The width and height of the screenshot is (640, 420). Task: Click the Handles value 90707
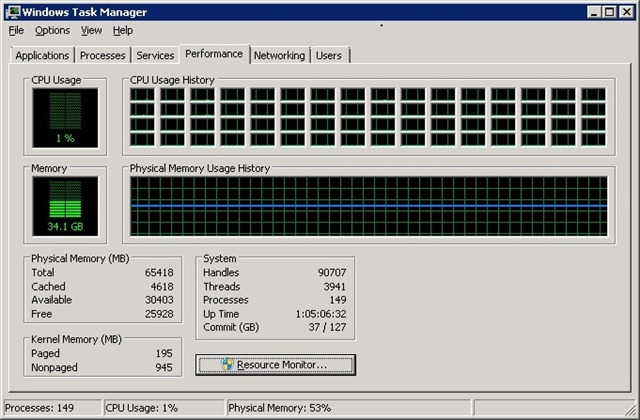point(332,272)
